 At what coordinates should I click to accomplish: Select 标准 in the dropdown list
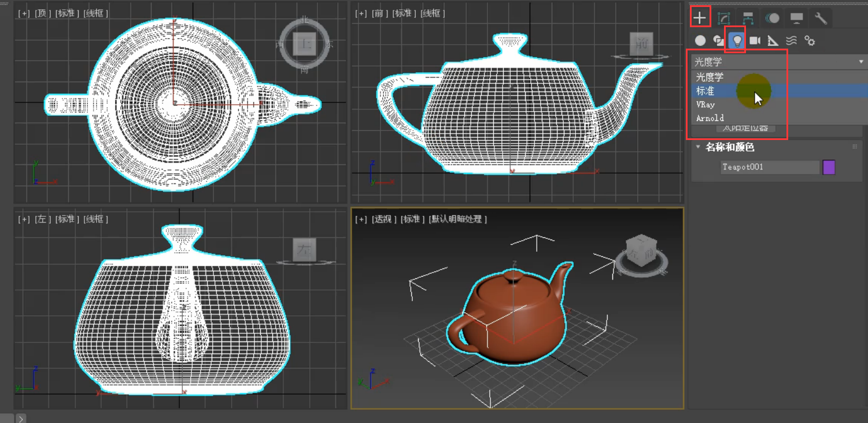coord(706,91)
